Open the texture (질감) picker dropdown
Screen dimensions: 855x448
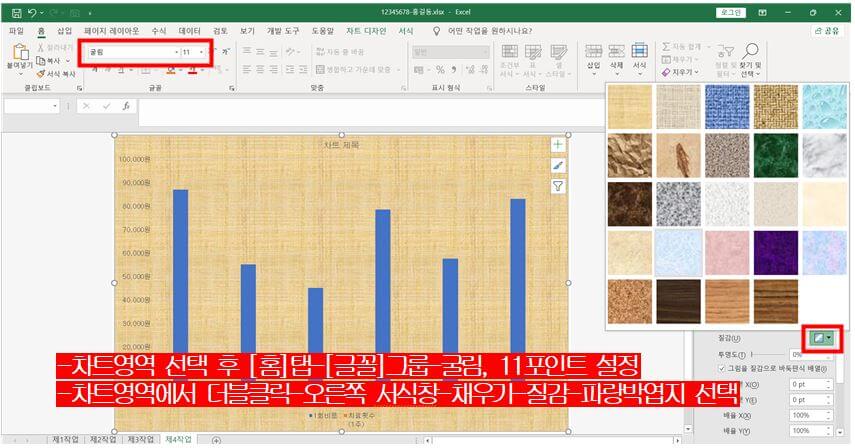pyautogui.click(x=823, y=338)
